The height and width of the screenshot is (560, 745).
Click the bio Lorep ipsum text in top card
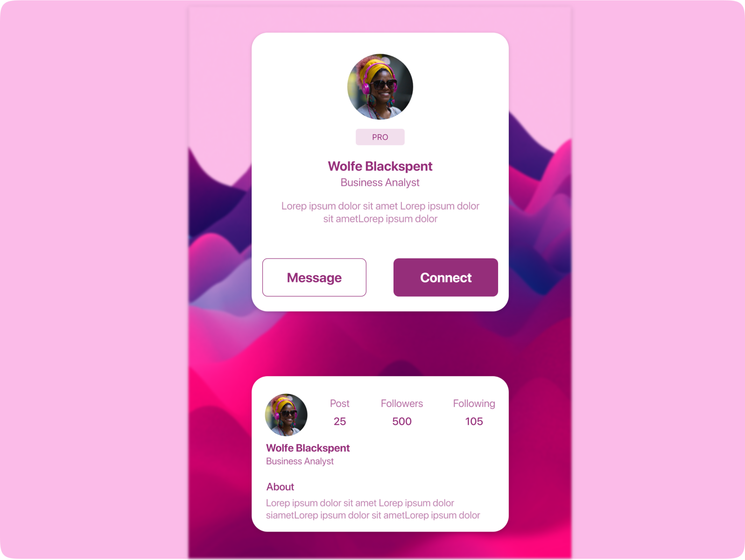[380, 212]
